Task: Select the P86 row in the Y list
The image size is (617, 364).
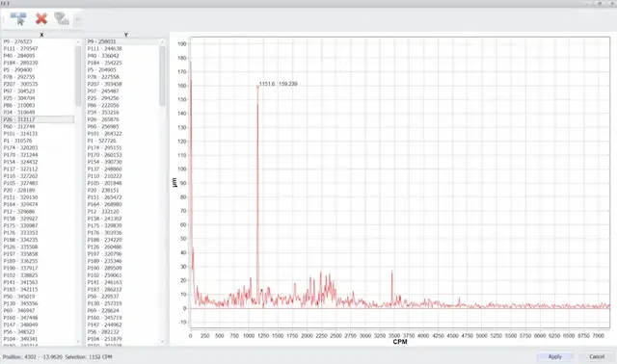Action: tap(122, 105)
